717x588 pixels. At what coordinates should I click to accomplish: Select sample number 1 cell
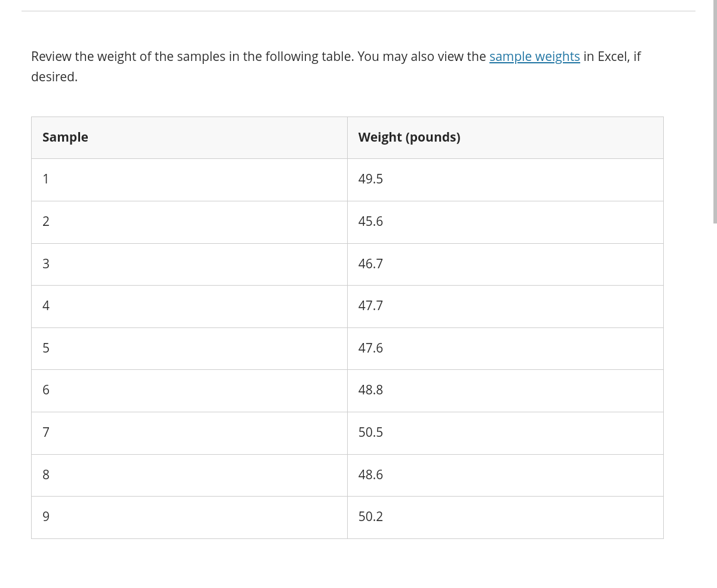click(x=189, y=180)
